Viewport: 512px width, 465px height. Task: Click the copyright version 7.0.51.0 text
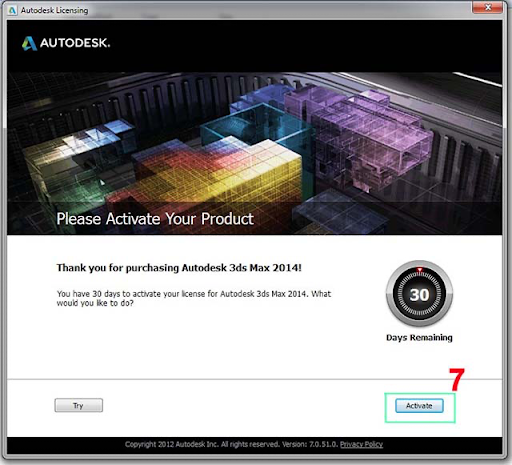pos(232,444)
